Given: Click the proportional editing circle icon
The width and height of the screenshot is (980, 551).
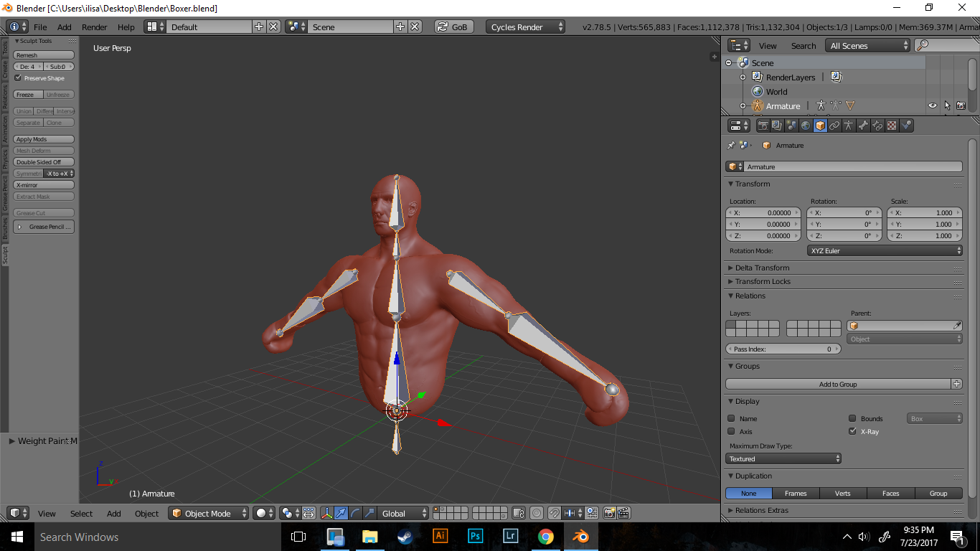Looking at the screenshot, I should click(x=537, y=513).
